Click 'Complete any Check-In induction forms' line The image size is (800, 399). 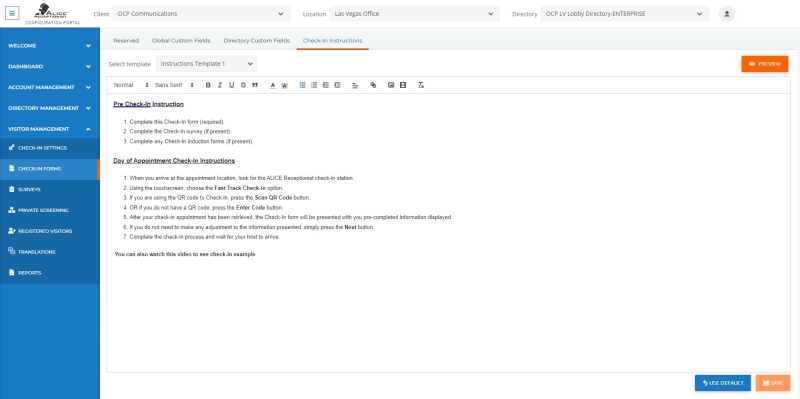(191, 141)
